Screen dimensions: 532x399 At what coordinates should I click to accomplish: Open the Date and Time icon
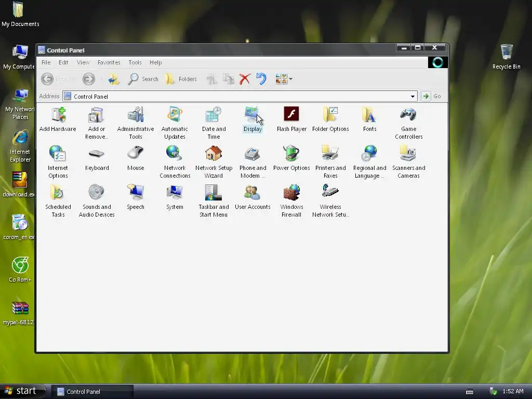coord(214,115)
